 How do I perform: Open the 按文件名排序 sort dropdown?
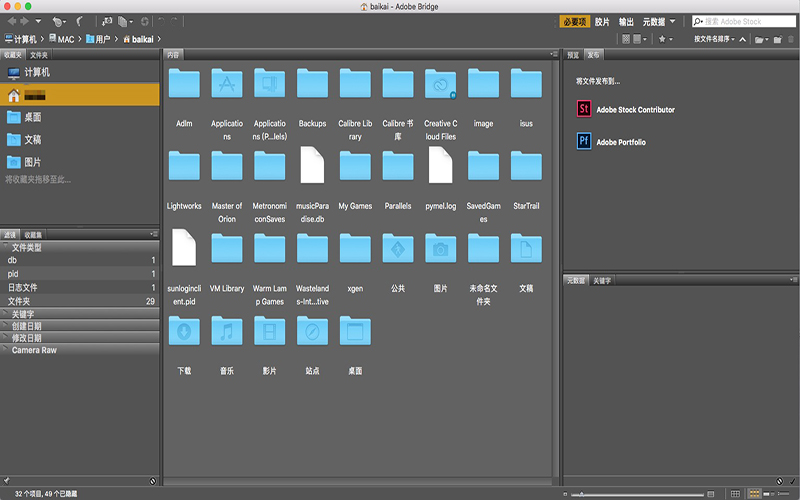pyautogui.click(x=714, y=39)
